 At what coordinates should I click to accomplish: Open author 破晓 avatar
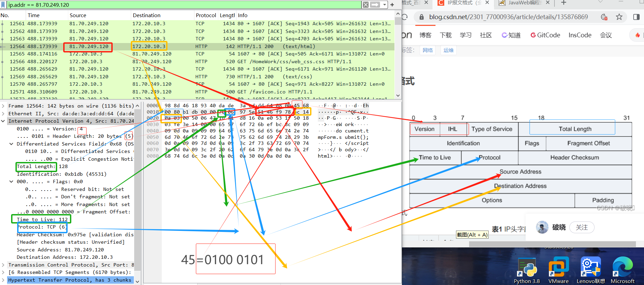542,228
